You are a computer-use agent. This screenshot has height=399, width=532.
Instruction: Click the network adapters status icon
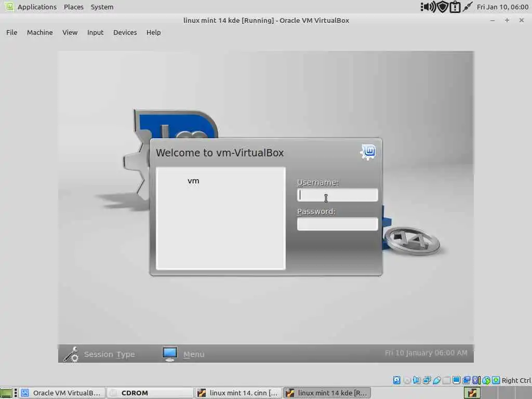427,380
